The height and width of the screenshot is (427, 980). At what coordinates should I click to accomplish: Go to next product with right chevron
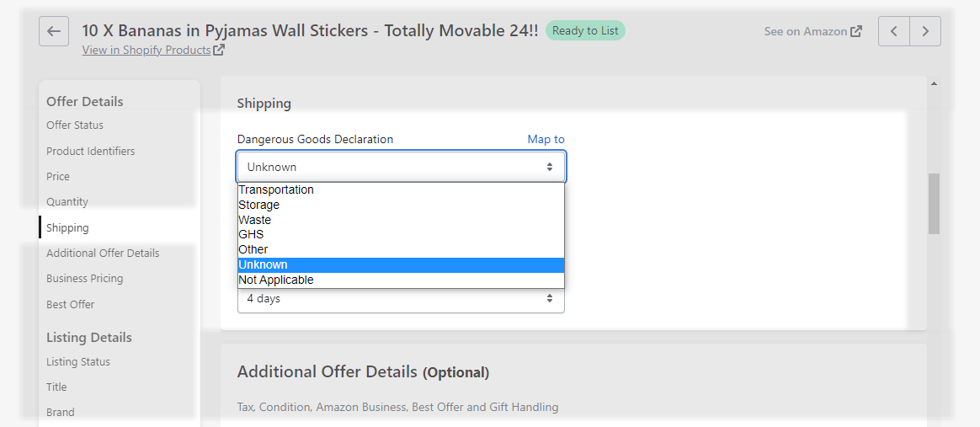(x=925, y=31)
